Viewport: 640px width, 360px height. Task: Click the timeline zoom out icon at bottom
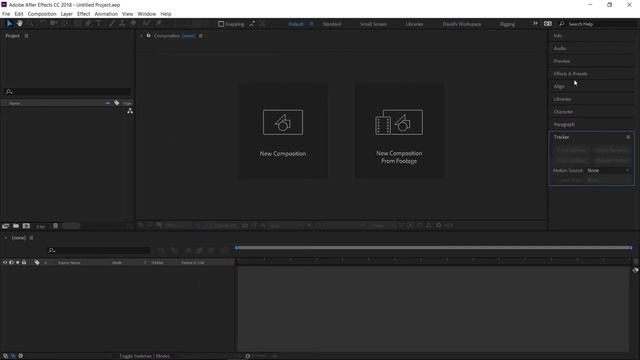click(239, 356)
